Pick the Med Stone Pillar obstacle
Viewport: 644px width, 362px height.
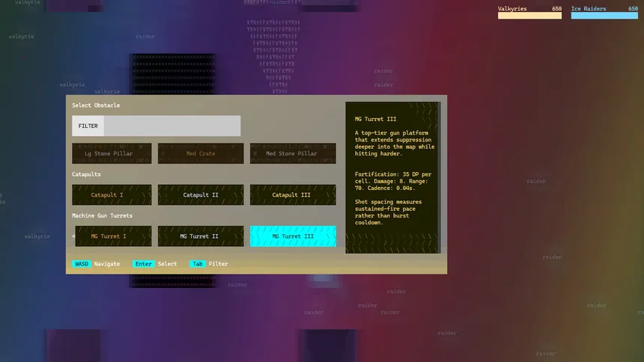[292, 153]
